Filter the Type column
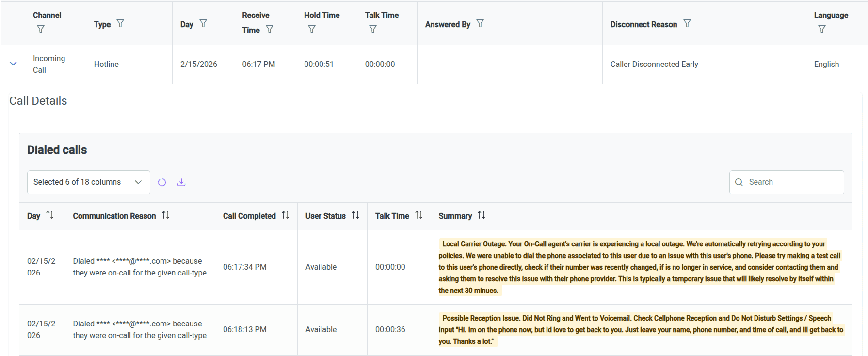Screen dimensions: 868x356 click(x=120, y=24)
